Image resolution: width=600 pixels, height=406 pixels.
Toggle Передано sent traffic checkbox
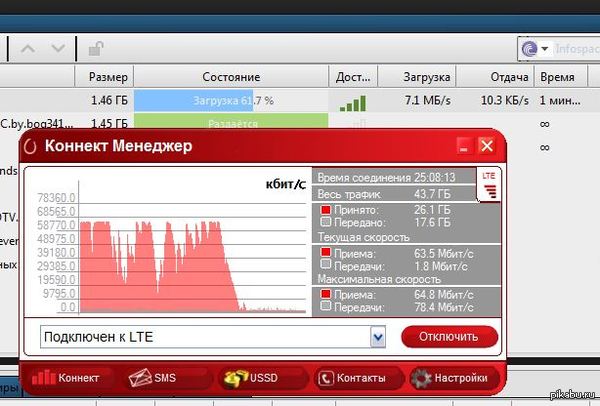[x=325, y=223]
